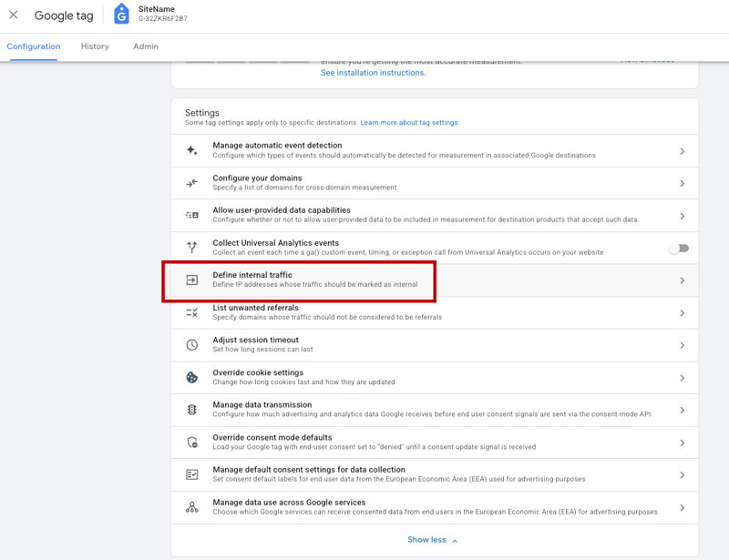Click the List unwanted referrals icon

click(193, 312)
